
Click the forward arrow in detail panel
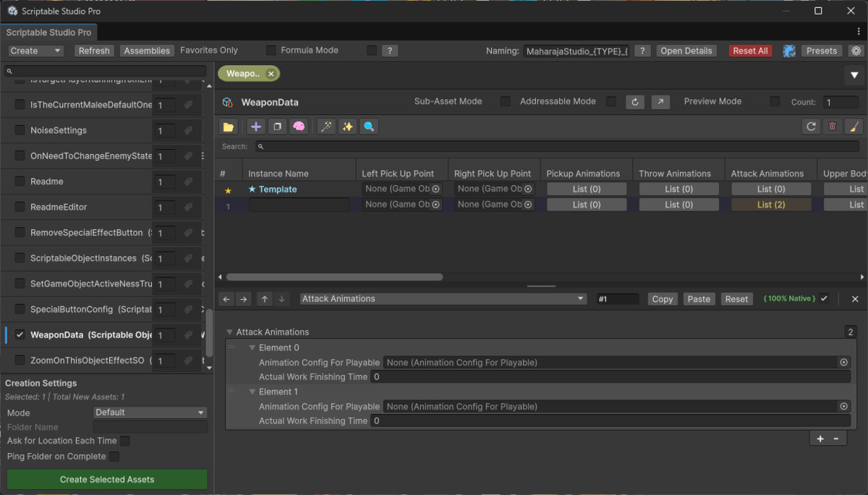tap(244, 299)
